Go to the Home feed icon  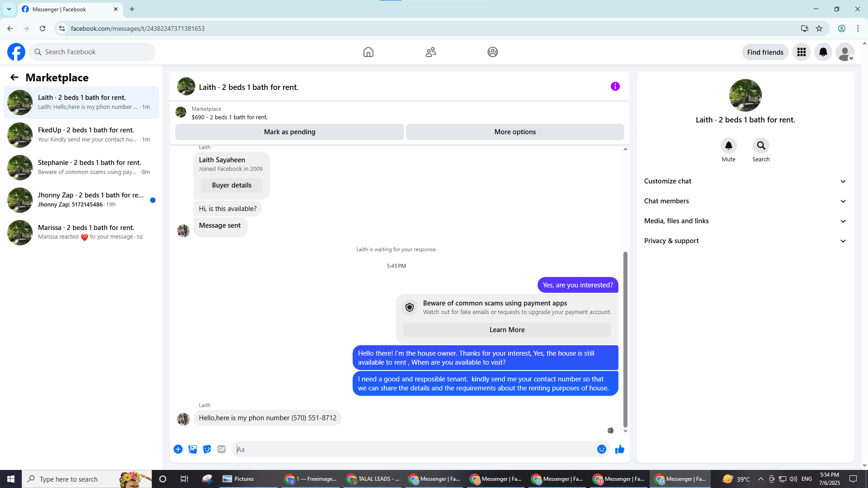point(368,52)
